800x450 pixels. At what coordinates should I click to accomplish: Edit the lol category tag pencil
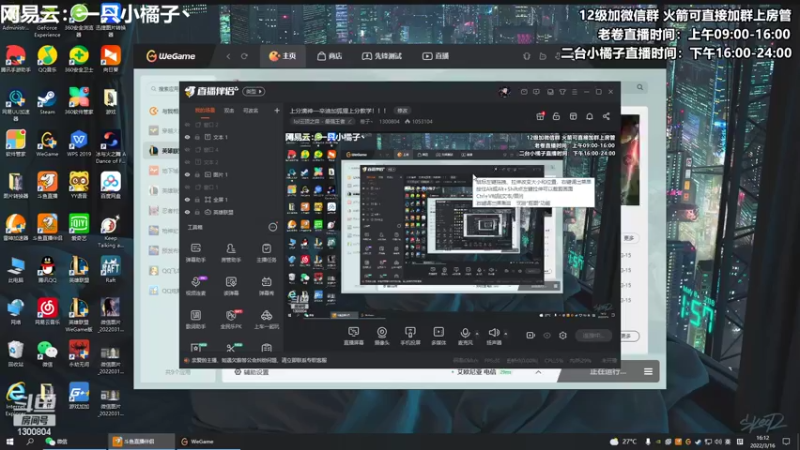coord(350,121)
